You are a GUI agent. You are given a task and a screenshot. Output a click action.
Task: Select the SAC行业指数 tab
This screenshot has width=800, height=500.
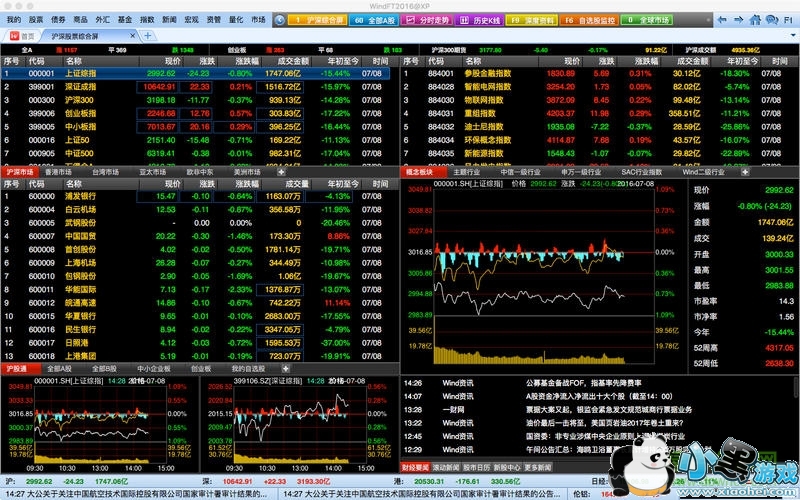pos(641,172)
